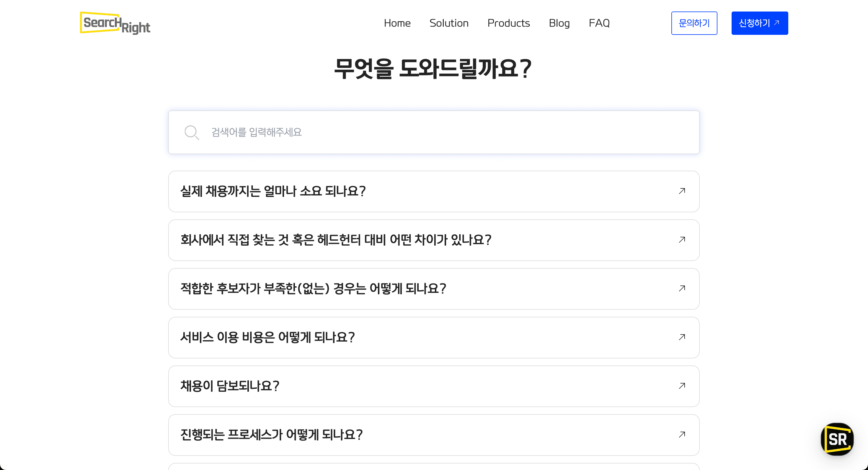868x470 pixels.
Task: Click arrow icon for 진행되는 프로세스가 question
Action: point(682,434)
